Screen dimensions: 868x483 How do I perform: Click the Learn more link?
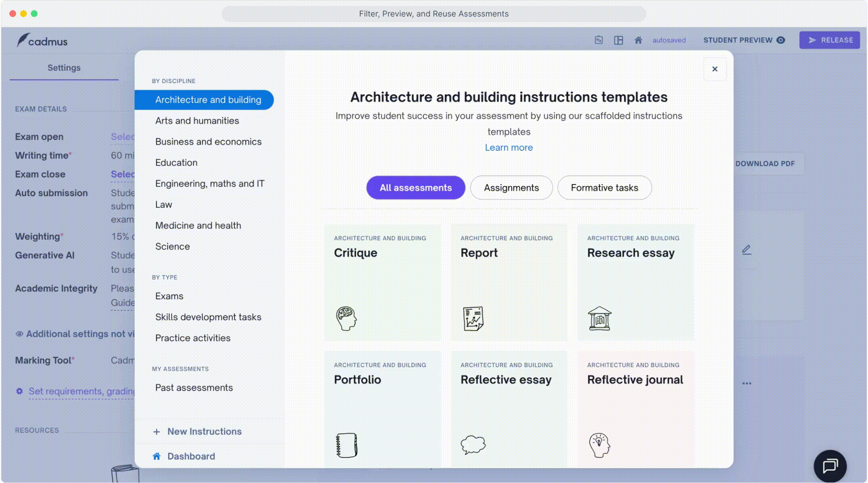509,147
